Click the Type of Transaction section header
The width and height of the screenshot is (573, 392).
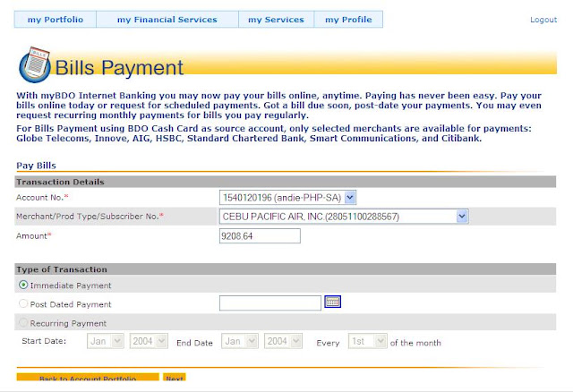tap(285, 269)
